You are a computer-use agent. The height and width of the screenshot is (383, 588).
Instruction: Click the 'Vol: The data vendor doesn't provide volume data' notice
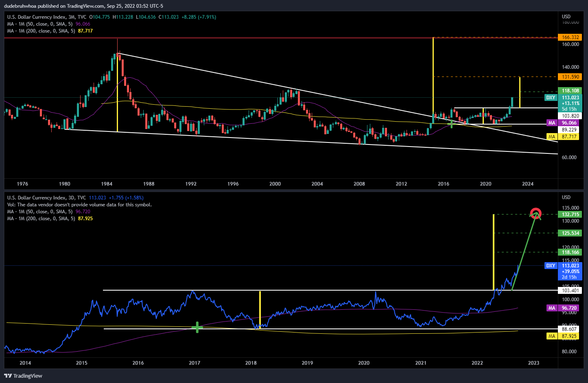(x=79, y=205)
